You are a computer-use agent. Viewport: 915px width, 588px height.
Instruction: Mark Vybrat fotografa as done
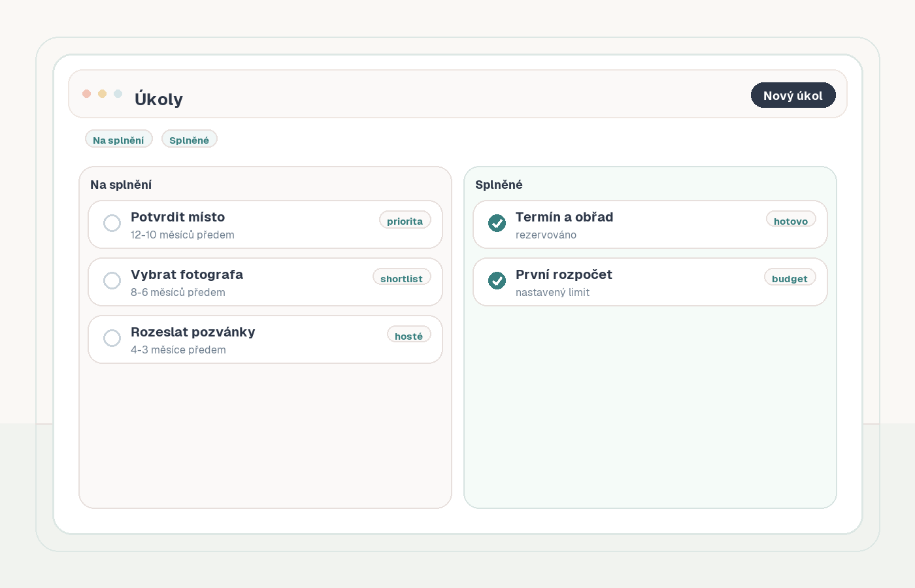click(x=112, y=281)
